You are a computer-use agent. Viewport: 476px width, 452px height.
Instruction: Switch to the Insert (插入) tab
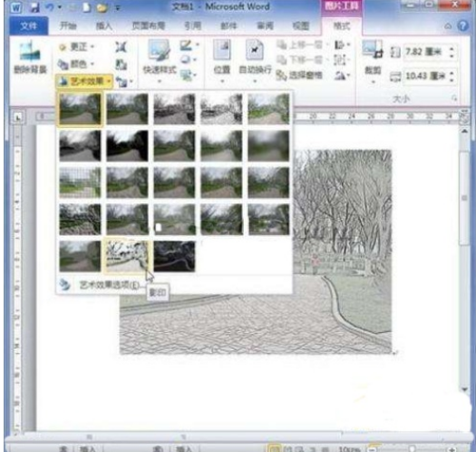tap(104, 26)
